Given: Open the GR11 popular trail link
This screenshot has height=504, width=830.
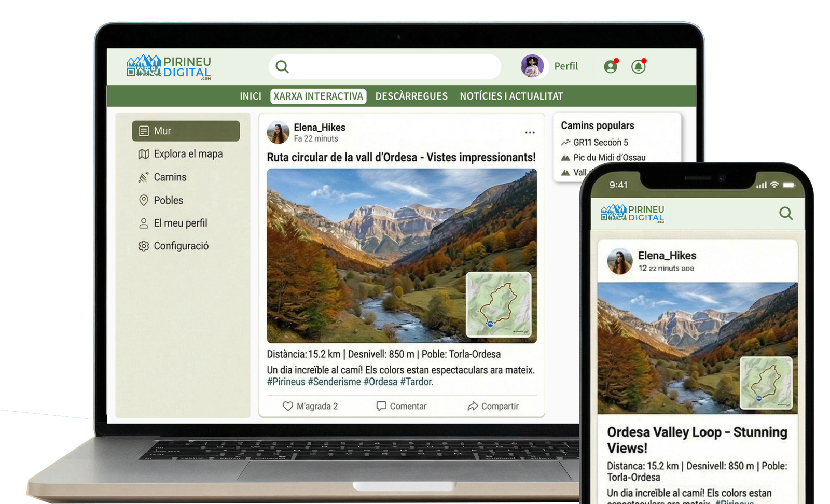Looking at the screenshot, I should pos(600,143).
